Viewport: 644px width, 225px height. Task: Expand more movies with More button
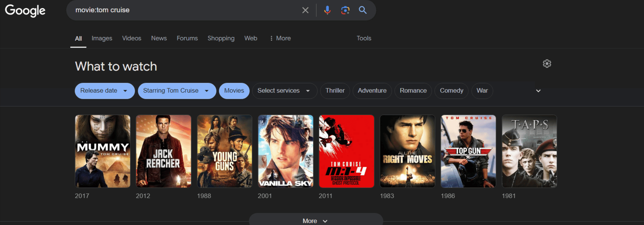(316, 221)
